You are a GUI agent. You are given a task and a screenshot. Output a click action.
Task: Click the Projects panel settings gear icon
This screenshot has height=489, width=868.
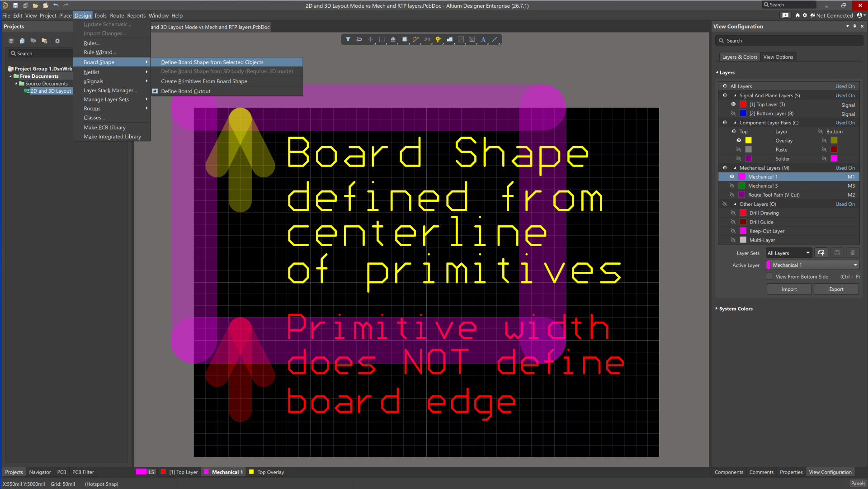click(57, 41)
